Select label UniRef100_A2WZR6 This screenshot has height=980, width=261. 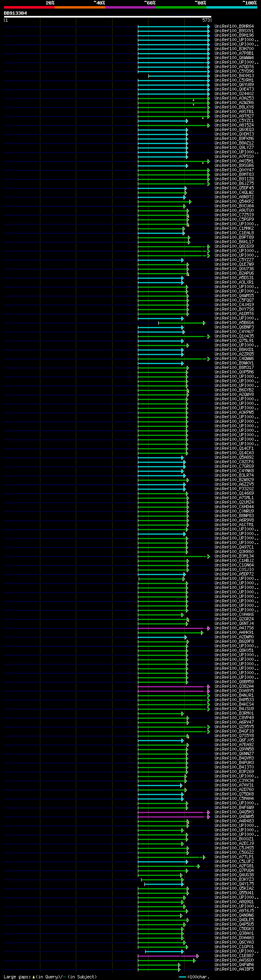(234, 103)
